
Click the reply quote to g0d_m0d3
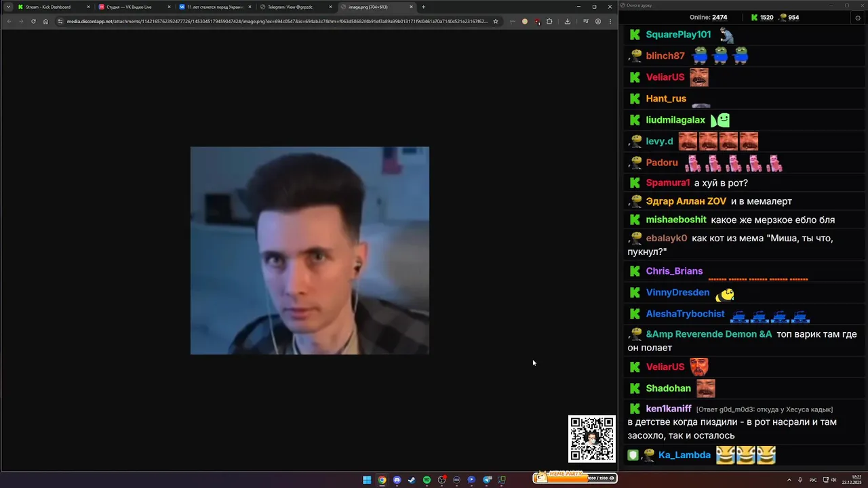tap(764, 409)
